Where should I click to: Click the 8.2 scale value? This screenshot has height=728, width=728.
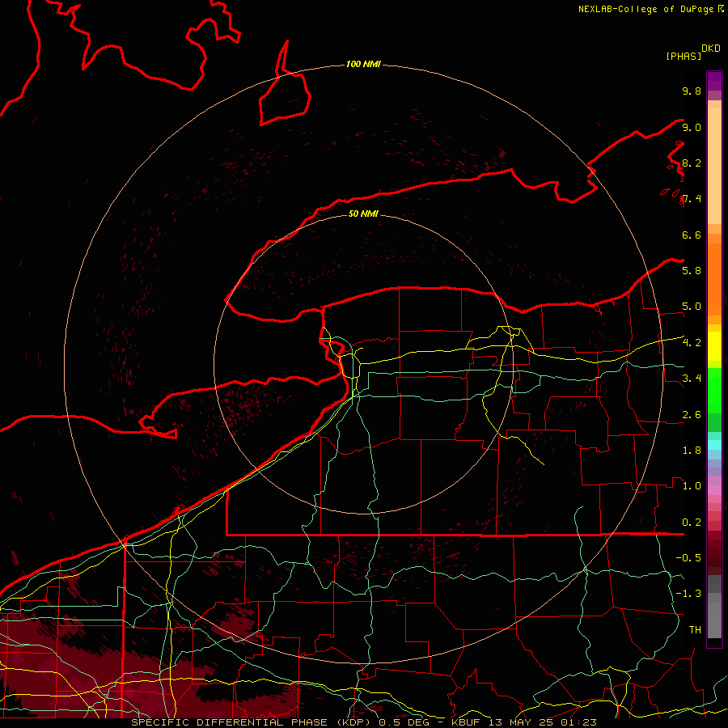pyautogui.click(x=692, y=163)
